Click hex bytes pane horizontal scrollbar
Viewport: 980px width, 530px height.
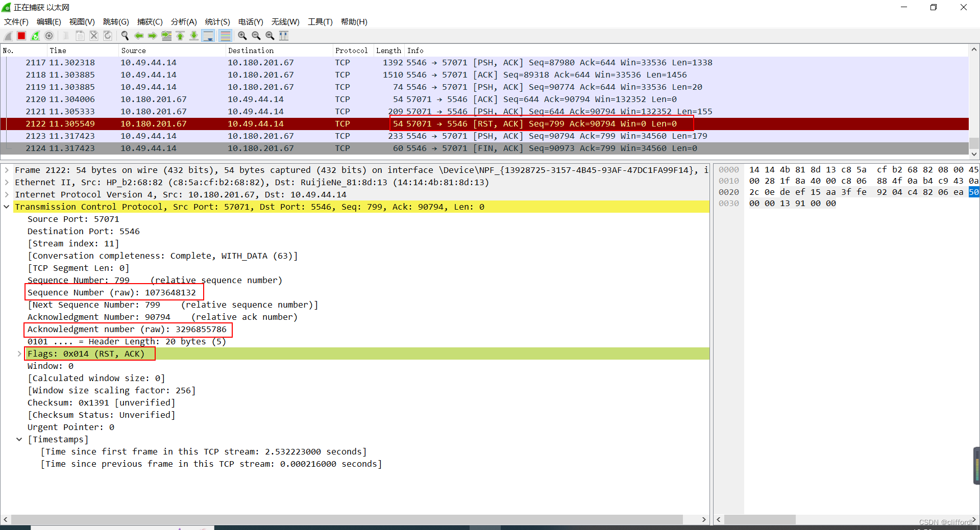click(x=760, y=519)
